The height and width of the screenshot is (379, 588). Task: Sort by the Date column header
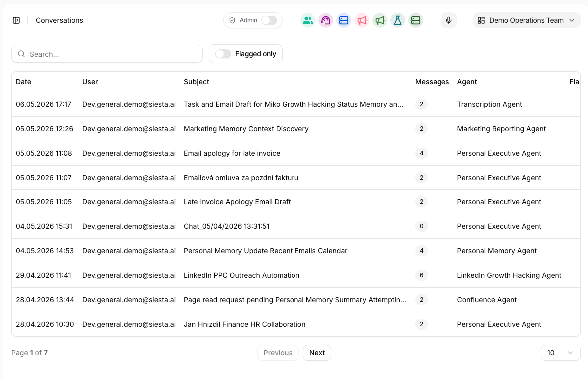23,82
